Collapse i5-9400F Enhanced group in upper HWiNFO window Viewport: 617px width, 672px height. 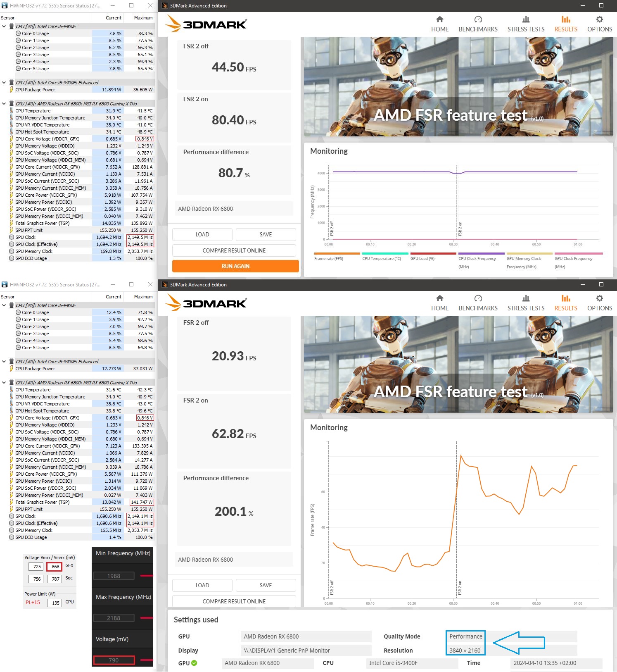click(x=4, y=83)
